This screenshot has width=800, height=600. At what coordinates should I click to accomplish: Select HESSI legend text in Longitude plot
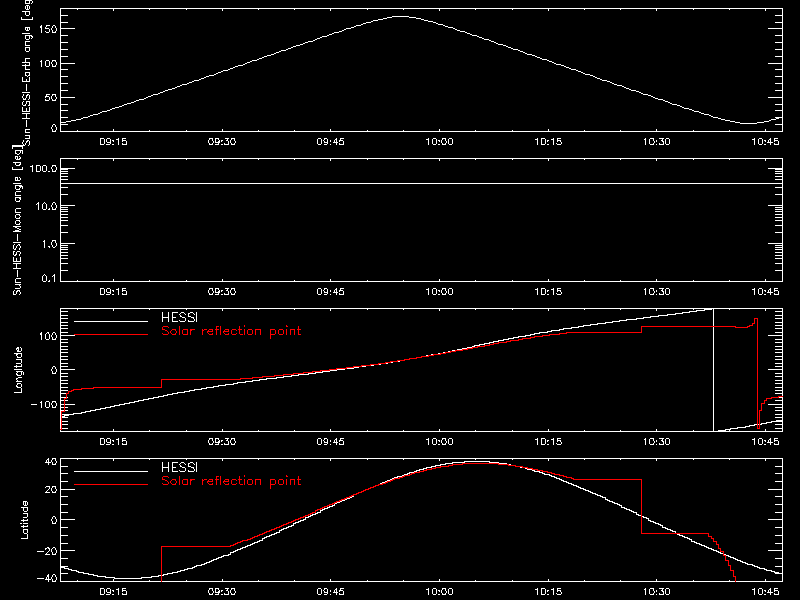point(179,317)
